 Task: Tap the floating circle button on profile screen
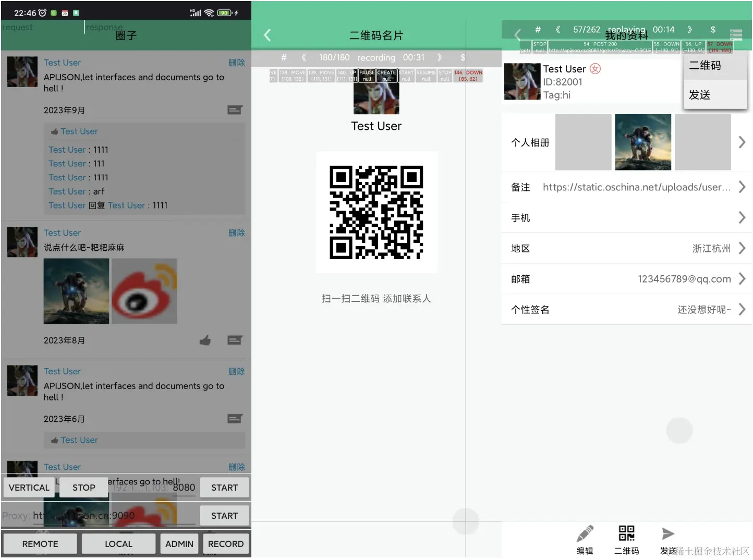tap(679, 431)
